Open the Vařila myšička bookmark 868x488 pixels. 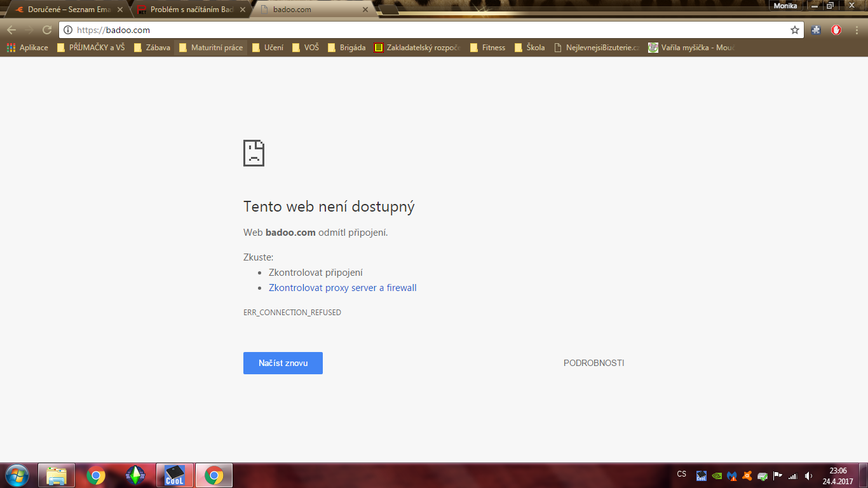[x=691, y=48]
